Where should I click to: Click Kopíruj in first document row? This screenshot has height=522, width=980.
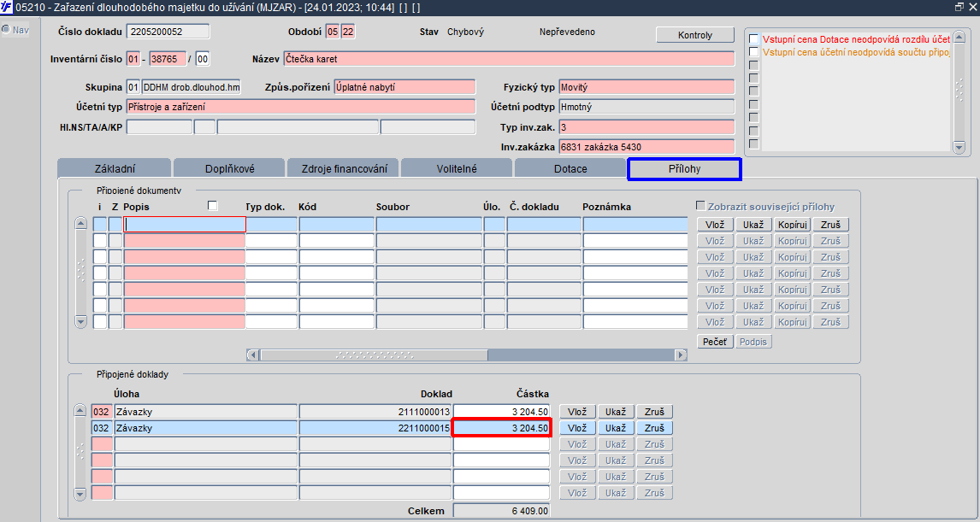(792, 224)
